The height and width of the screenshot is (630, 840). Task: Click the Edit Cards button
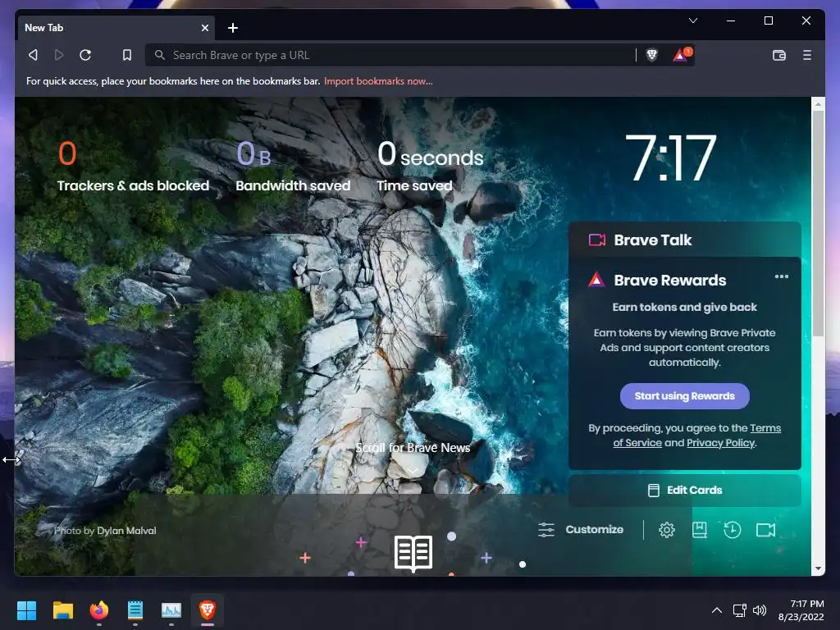tap(685, 491)
